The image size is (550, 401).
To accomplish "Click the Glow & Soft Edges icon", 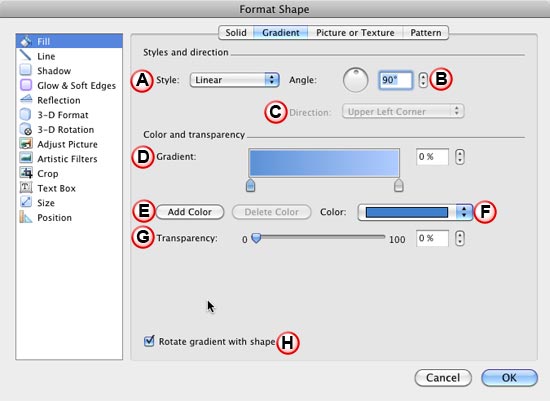I will click(26, 85).
